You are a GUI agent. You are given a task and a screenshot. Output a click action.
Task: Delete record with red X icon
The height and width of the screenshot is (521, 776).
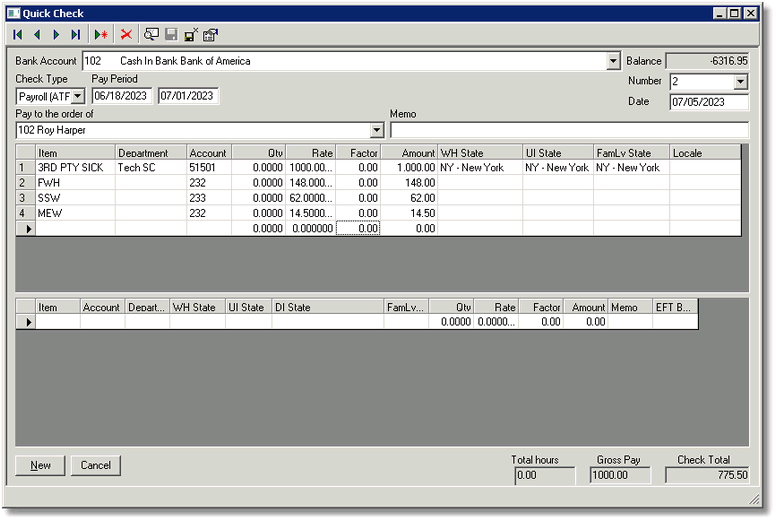click(x=127, y=35)
